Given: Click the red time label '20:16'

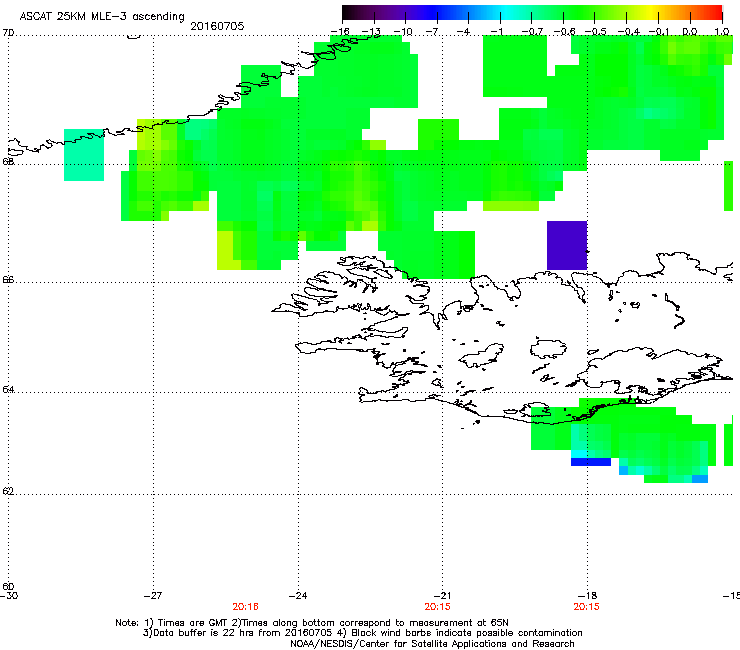Looking at the screenshot, I should click(245, 607).
